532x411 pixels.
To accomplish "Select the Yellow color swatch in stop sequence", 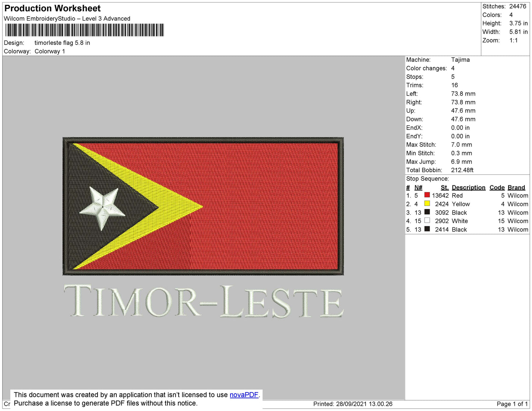I will click(x=427, y=203).
